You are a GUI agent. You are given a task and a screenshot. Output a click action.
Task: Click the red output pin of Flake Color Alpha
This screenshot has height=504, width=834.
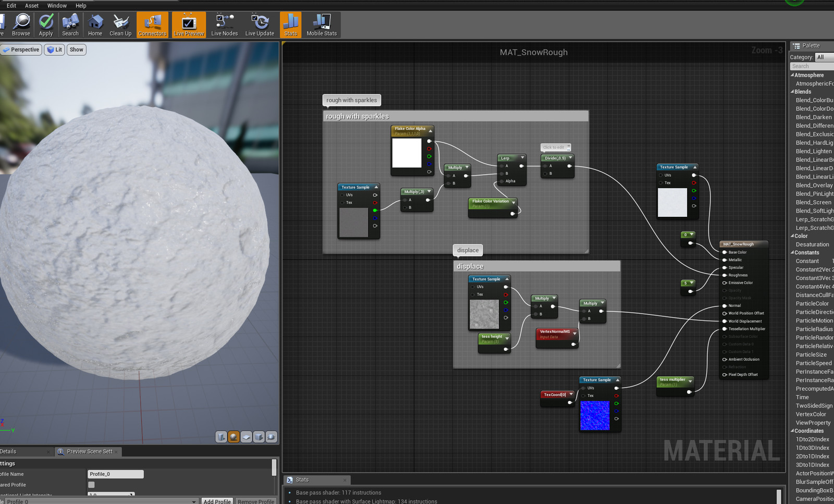click(x=429, y=149)
